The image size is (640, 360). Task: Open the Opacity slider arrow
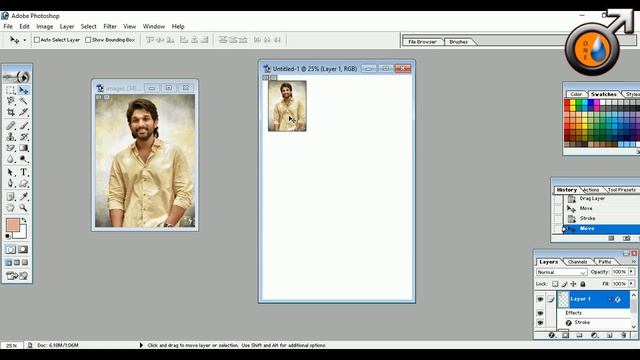(x=631, y=272)
